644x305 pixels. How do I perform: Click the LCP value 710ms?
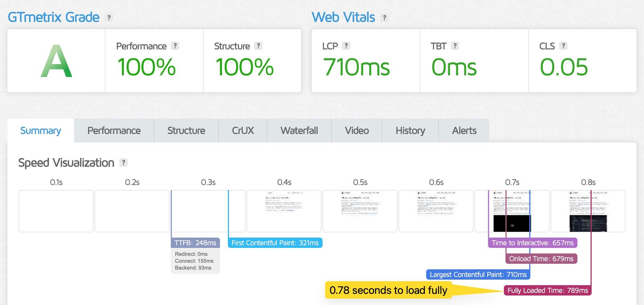click(x=356, y=67)
